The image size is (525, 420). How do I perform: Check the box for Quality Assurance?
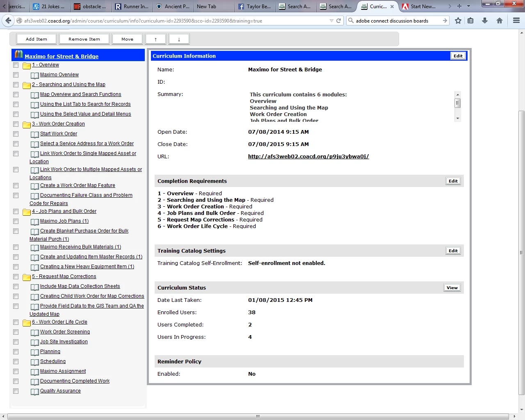coord(16,391)
